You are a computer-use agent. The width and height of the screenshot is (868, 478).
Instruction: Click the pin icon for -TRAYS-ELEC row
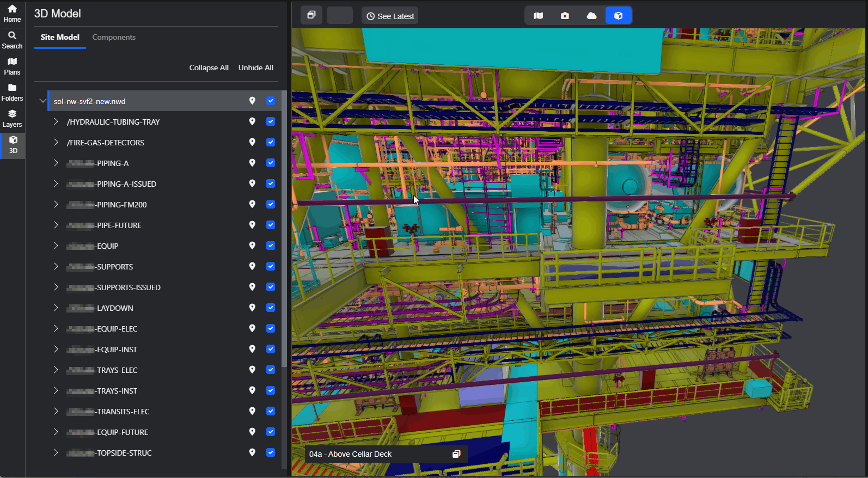252,370
